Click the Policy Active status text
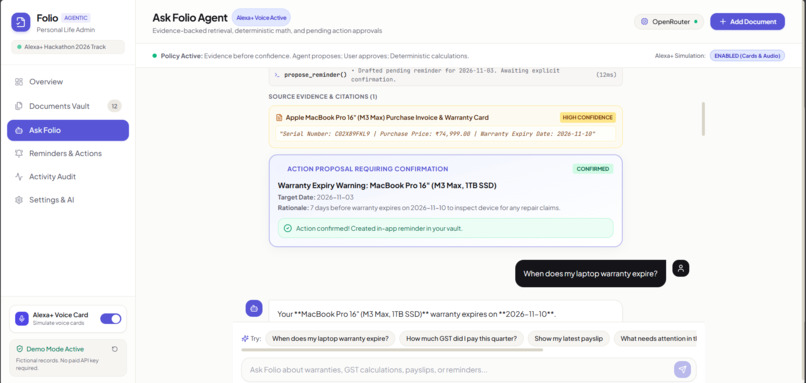This screenshot has height=383, width=806. (315, 56)
